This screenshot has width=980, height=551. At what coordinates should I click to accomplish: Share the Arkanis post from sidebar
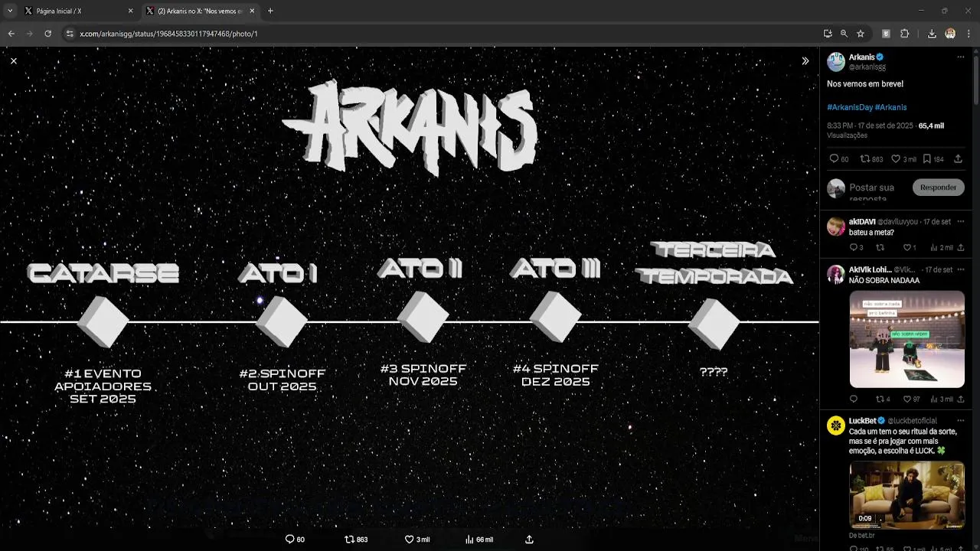958,159
